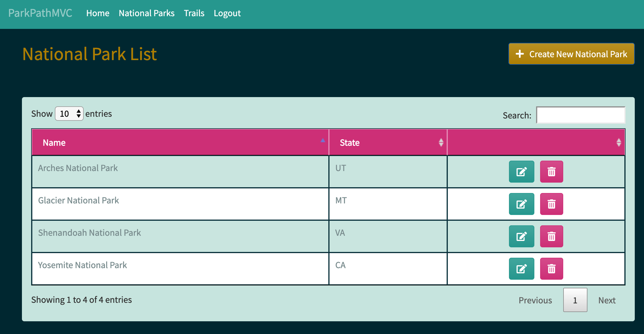Go to the Trails page
644x334 pixels.
[x=194, y=13]
